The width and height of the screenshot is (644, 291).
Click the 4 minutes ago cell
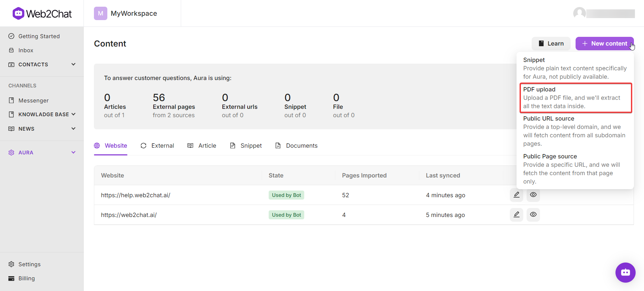(445, 195)
